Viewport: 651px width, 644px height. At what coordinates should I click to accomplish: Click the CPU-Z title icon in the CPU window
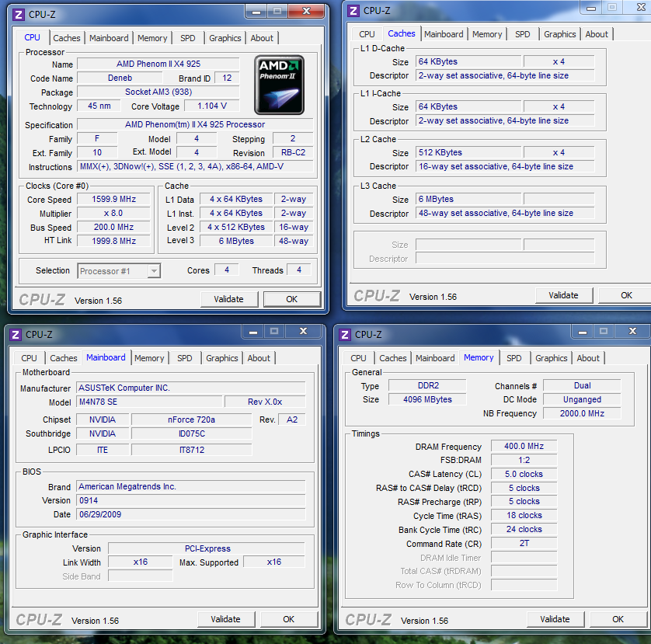(19, 15)
